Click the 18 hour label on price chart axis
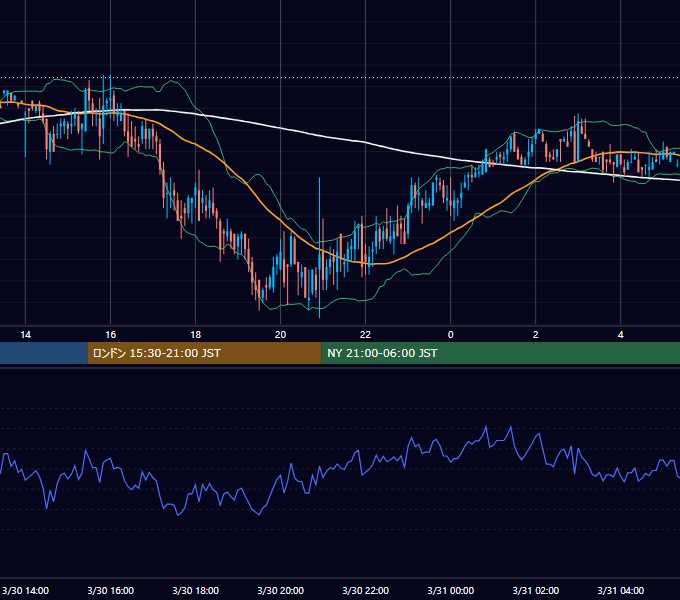680x600 pixels. point(196,335)
